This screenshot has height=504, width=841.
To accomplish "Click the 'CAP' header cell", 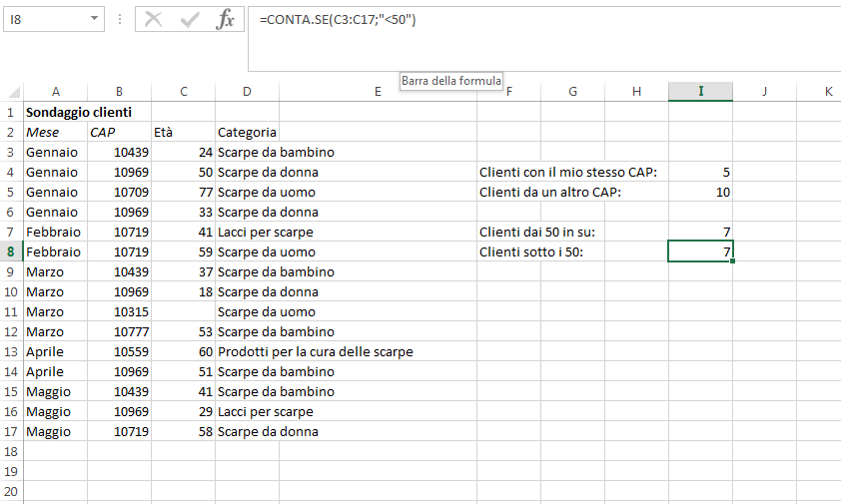I will pyautogui.click(x=119, y=132).
